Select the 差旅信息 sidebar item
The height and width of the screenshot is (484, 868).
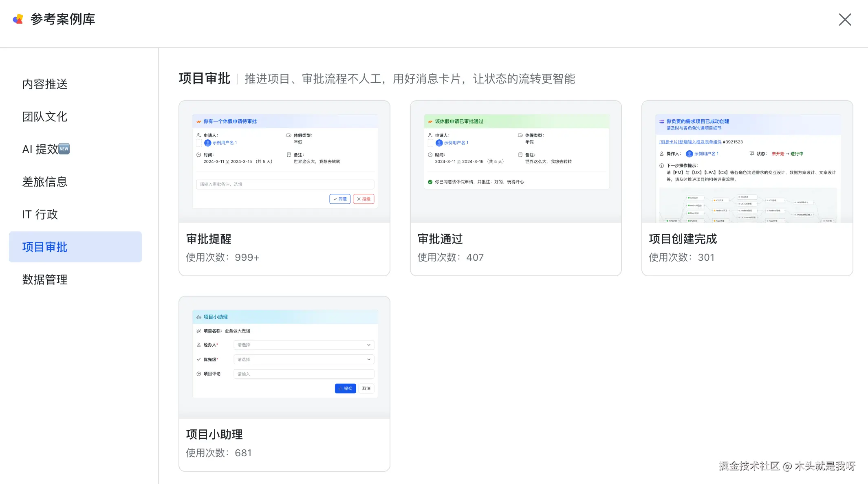(45, 182)
